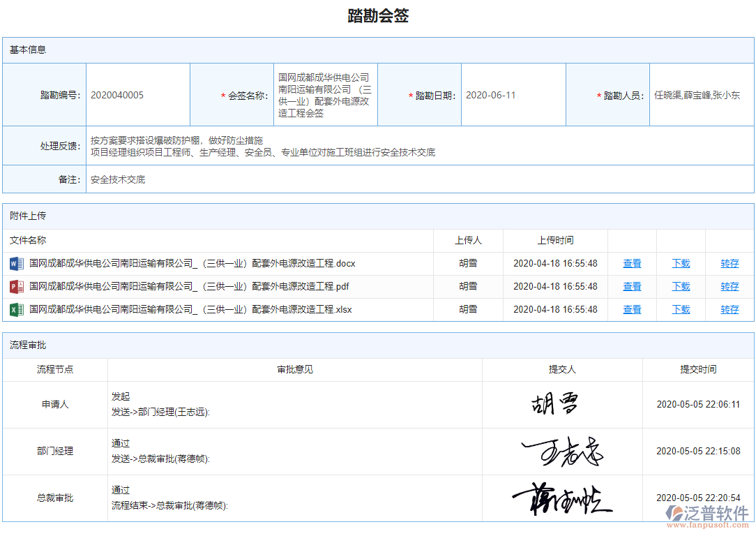Click 转存 for the .docx attachment
This screenshot has height=536, width=756.
point(729,263)
